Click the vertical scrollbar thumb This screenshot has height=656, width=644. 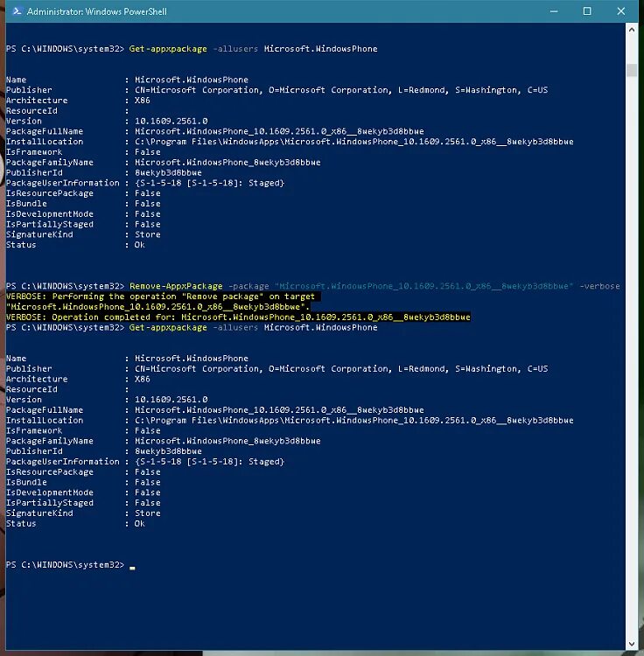pyautogui.click(x=632, y=70)
